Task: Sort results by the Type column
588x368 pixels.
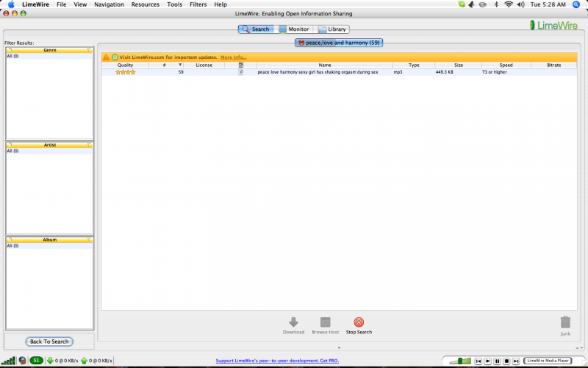Action: tap(414, 65)
